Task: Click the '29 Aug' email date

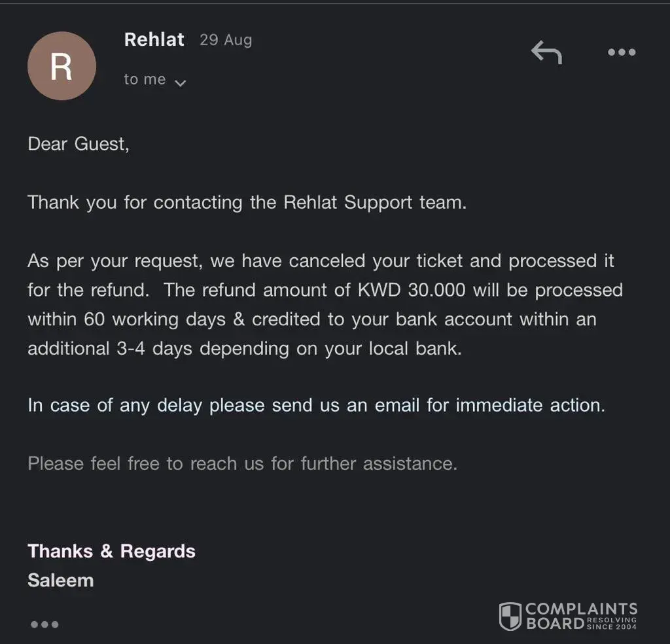Action: tap(226, 40)
